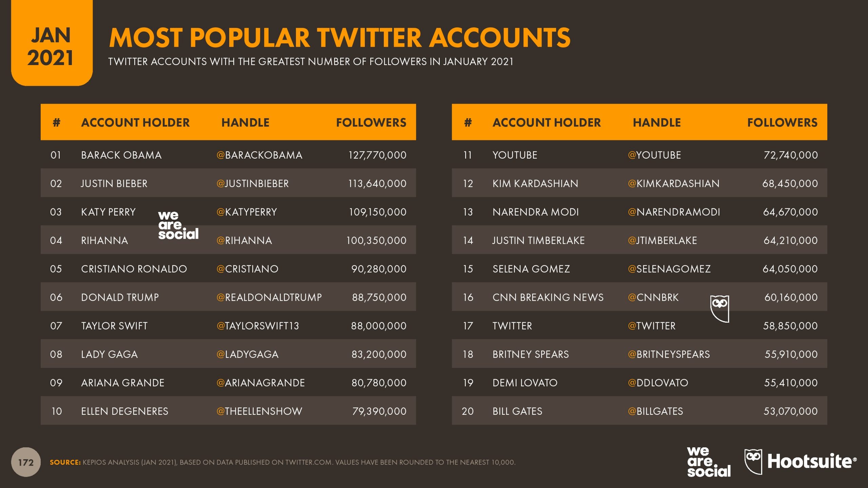The height and width of the screenshot is (488, 868).
Task: Click the owl watermark beside CNN Breaking News
Action: coord(719,308)
